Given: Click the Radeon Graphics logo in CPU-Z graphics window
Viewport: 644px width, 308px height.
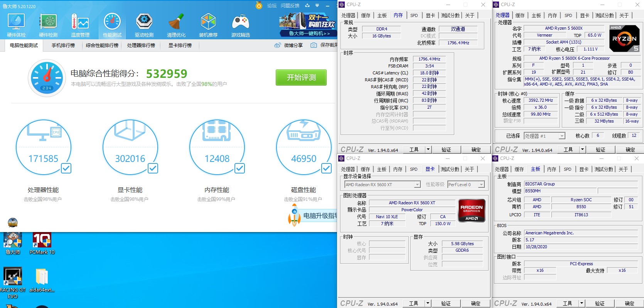Looking at the screenshot, I should (x=472, y=211).
